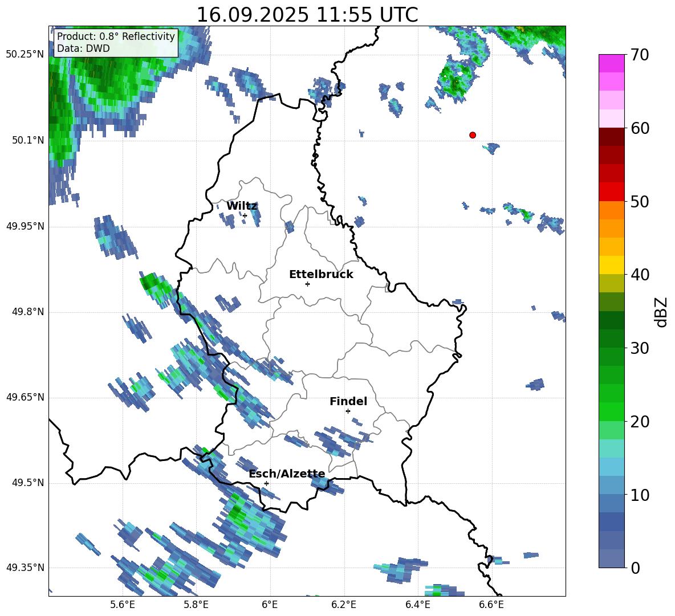Click the Findel station label
This screenshot has width=675, height=616.
[x=348, y=401]
